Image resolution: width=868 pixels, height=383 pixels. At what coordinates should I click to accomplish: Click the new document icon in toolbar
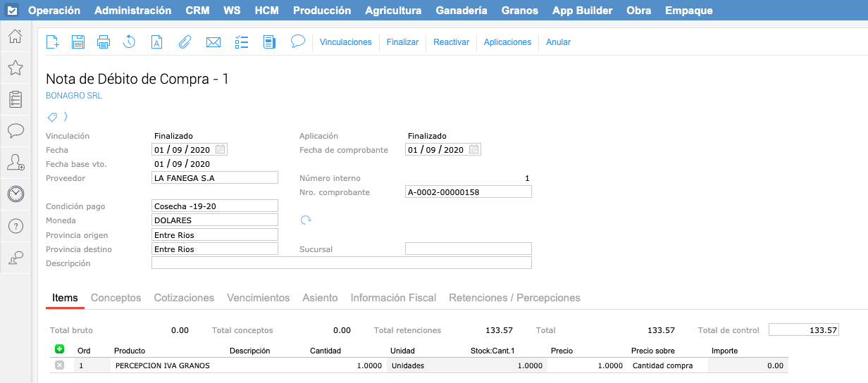(52, 42)
